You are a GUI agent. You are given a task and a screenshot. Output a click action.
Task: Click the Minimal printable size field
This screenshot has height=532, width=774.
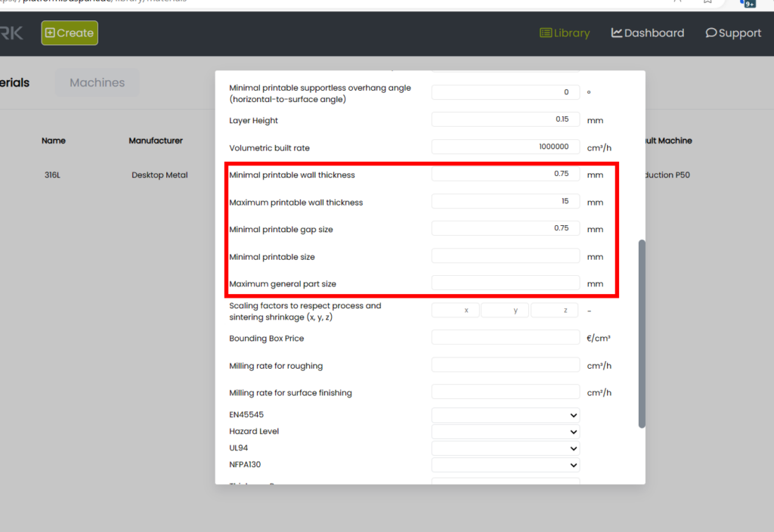point(505,256)
